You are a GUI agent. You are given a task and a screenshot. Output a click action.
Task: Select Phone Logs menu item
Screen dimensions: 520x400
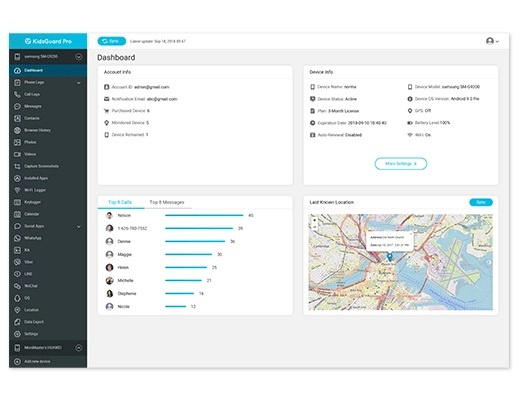[48, 82]
